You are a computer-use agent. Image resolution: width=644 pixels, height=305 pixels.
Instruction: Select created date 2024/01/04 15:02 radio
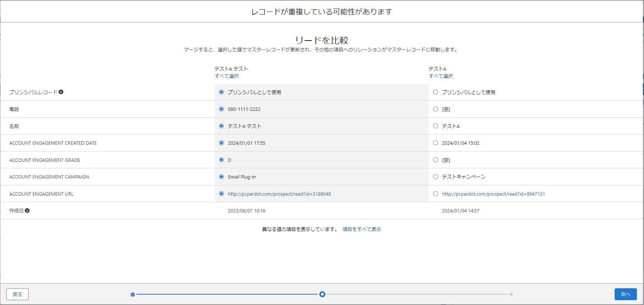tap(435, 143)
